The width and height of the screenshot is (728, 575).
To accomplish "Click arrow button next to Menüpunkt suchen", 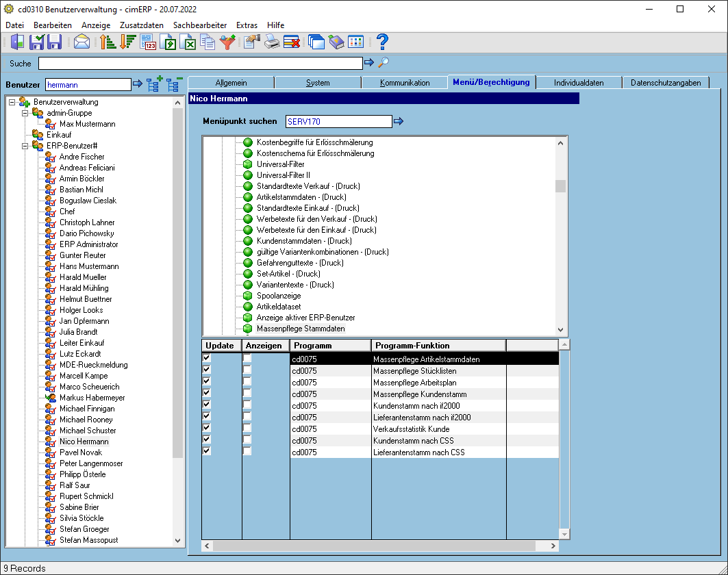I will pyautogui.click(x=399, y=121).
